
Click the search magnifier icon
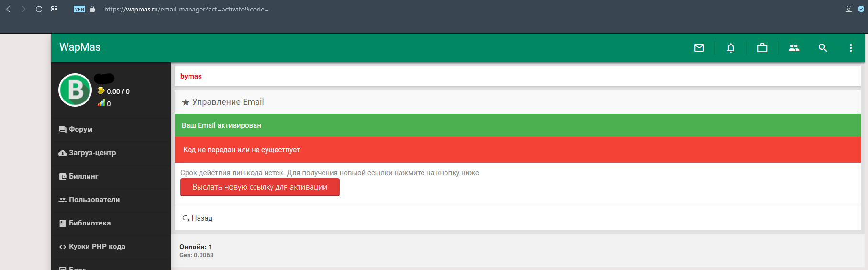(823, 48)
